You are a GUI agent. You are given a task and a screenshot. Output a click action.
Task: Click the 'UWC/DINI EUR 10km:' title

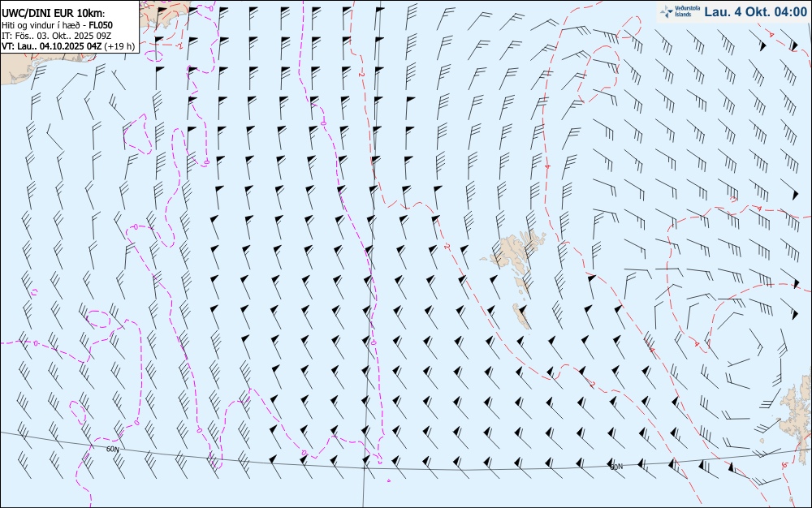click(x=54, y=14)
